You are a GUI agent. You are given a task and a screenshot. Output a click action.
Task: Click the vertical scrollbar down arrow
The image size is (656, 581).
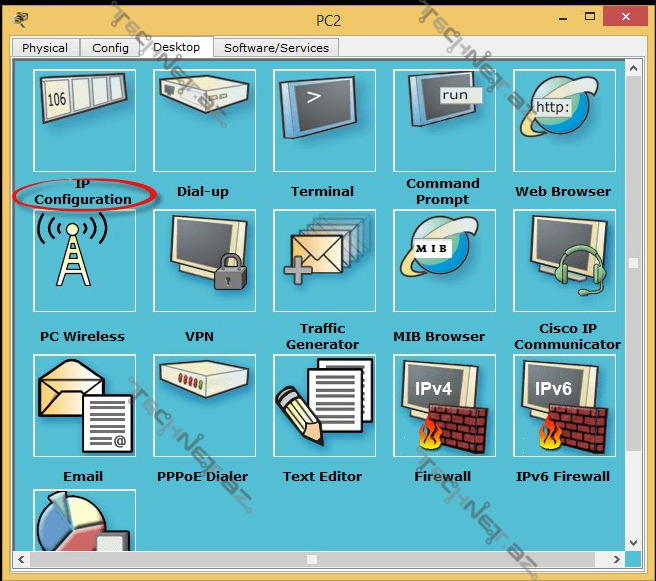pyautogui.click(x=632, y=542)
